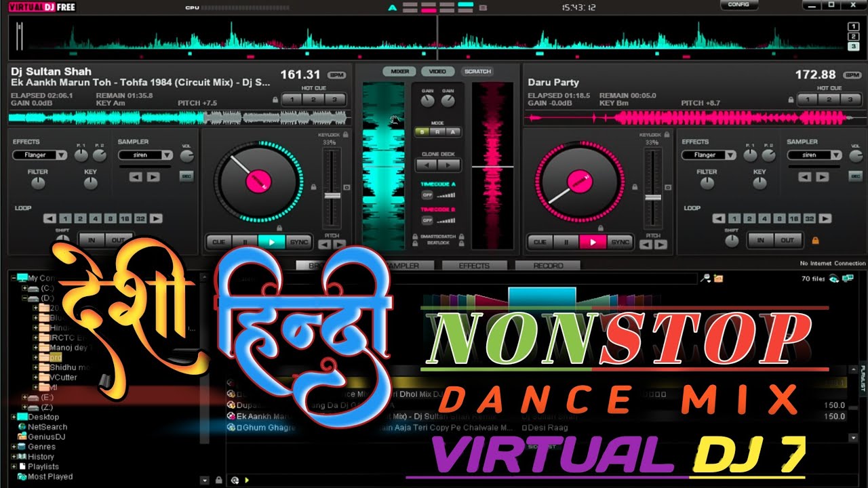Click clone deck left arrow in mixer
The height and width of the screenshot is (488, 868).
click(x=427, y=165)
